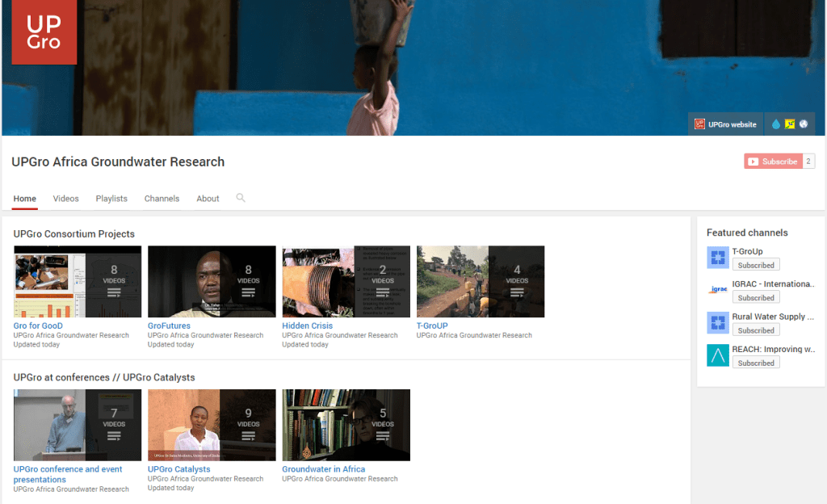Click the globe link icon in banner
This screenshot has height=504, width=827.
[x=804, y=124]
